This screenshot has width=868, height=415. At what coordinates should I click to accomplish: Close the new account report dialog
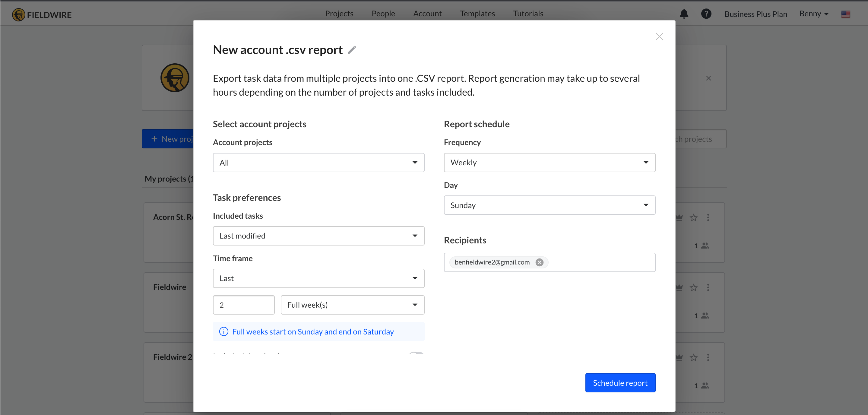click(659, 36)
